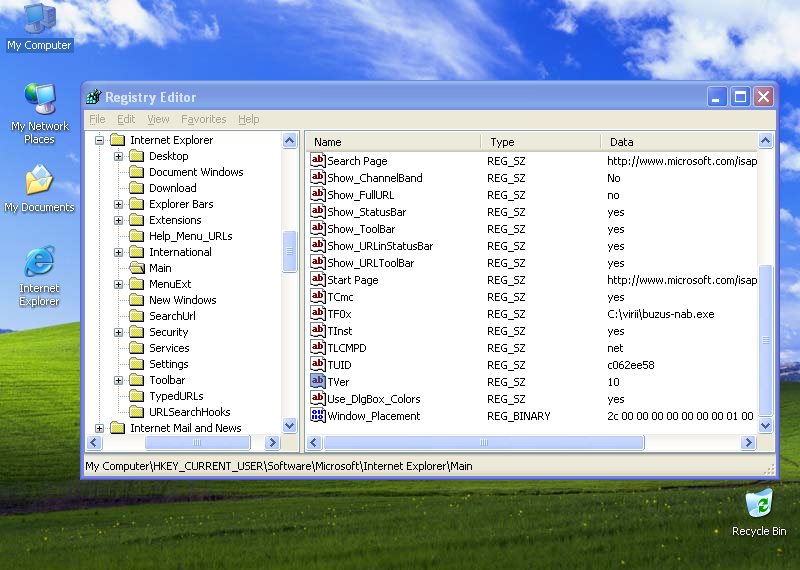
Task: Click the C:\virii\buzus-nab.exe data cell
Action: click(660, 314)
